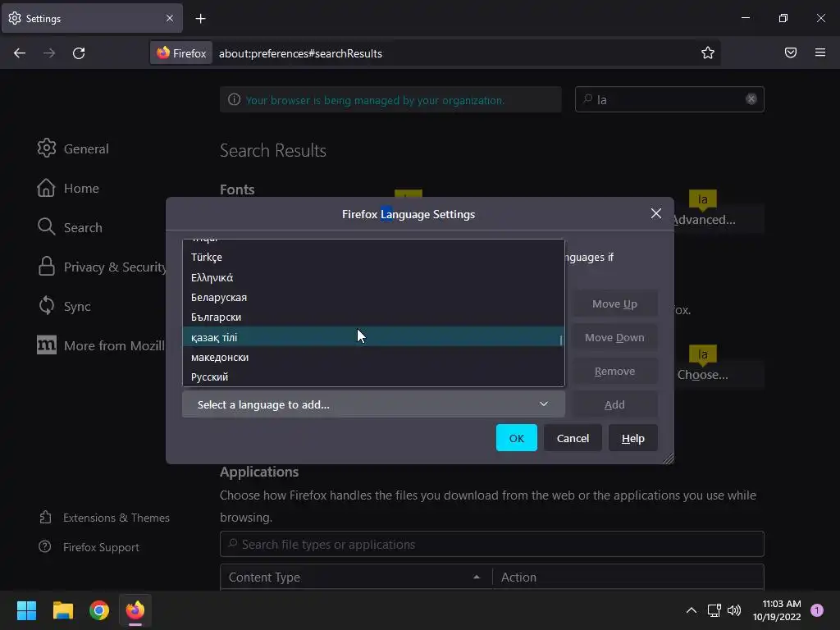Open a new tab with plus button
Screen dimensions: 840x630
click(x=200, y=19)
